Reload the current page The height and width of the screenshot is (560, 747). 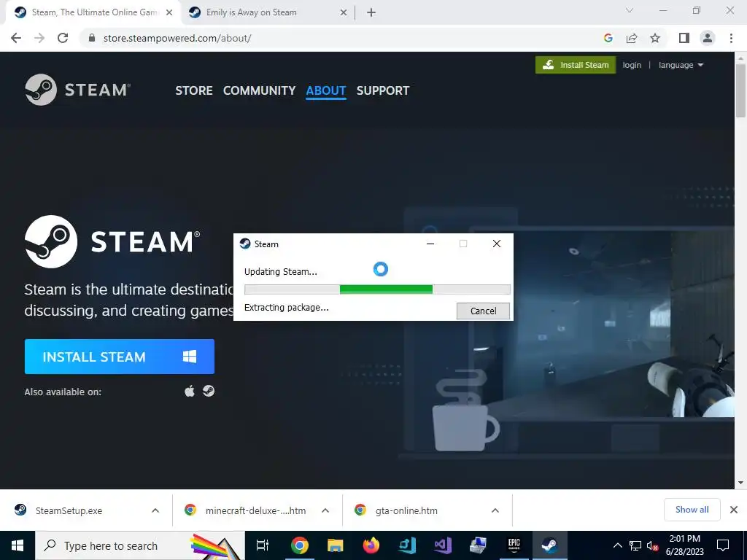[63, 38]
